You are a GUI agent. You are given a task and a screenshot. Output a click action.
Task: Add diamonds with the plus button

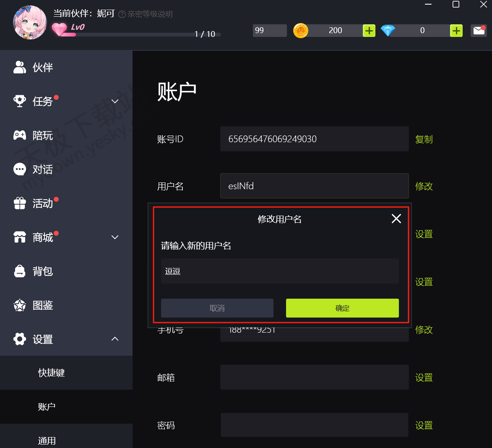pos(456,31)
